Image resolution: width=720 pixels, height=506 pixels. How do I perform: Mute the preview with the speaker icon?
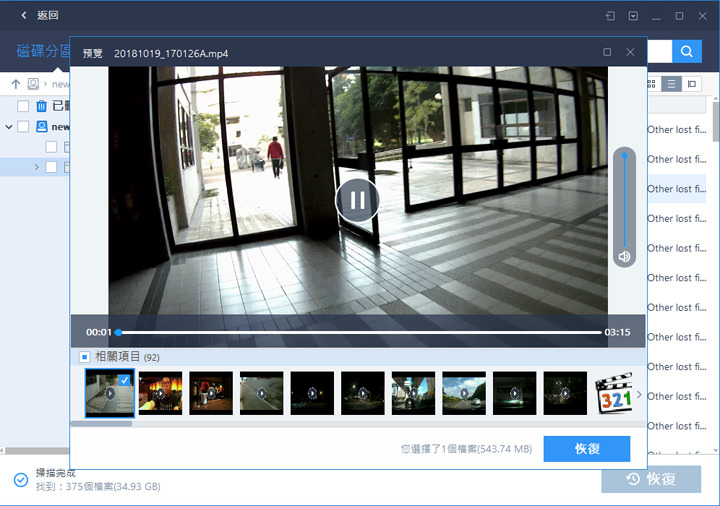coord(624,257)
